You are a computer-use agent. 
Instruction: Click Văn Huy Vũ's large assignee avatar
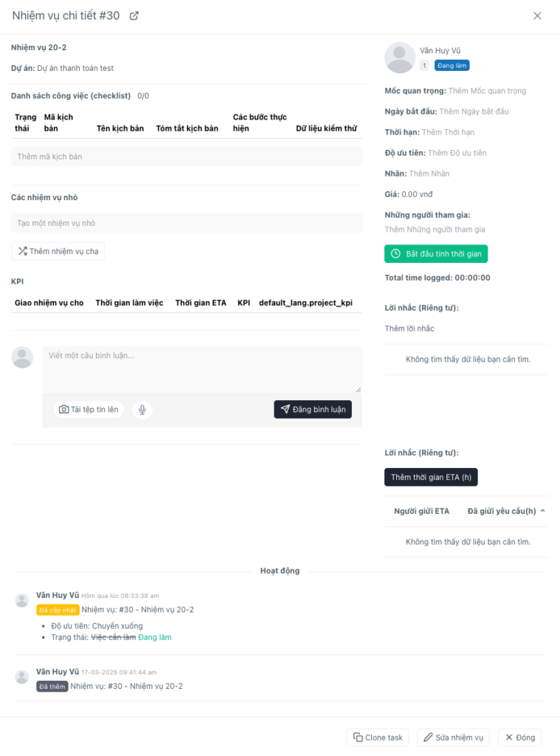click(400, 58)
